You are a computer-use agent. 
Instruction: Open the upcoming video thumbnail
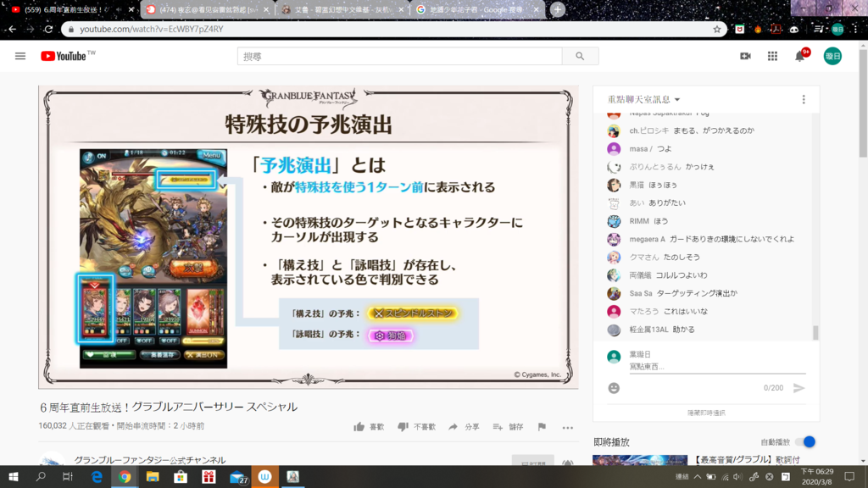pyautogui.click(x=640, y=460)
